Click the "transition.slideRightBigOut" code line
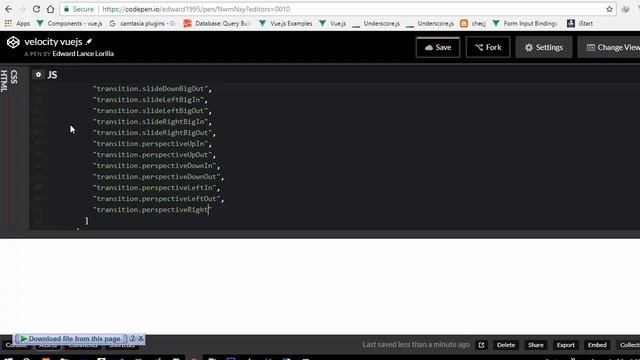640x360 pixels. tap(154, 133)
